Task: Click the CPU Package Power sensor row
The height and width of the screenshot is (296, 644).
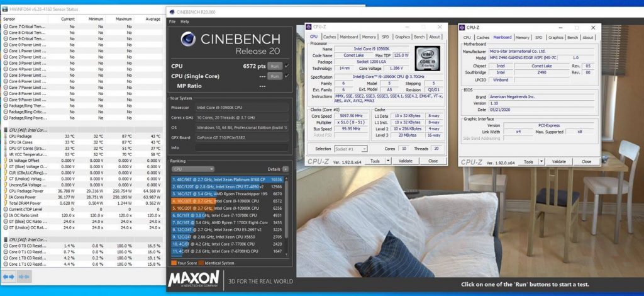Action: (x=82, y=191)
